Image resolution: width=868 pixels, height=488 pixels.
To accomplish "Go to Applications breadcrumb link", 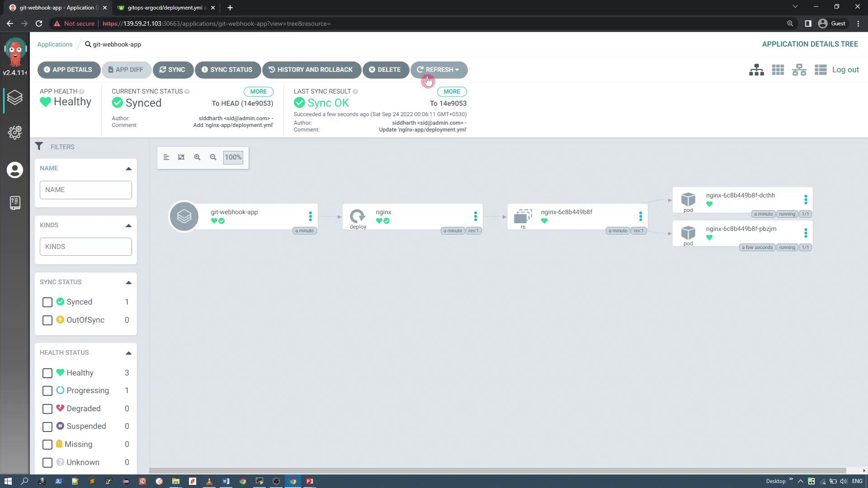I will (55, 44).
